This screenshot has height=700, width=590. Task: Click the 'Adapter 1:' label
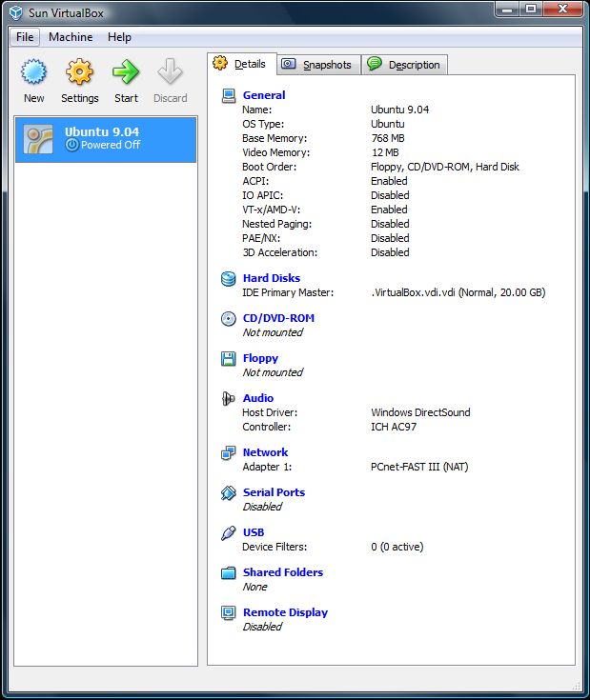[x=267, y=467]
